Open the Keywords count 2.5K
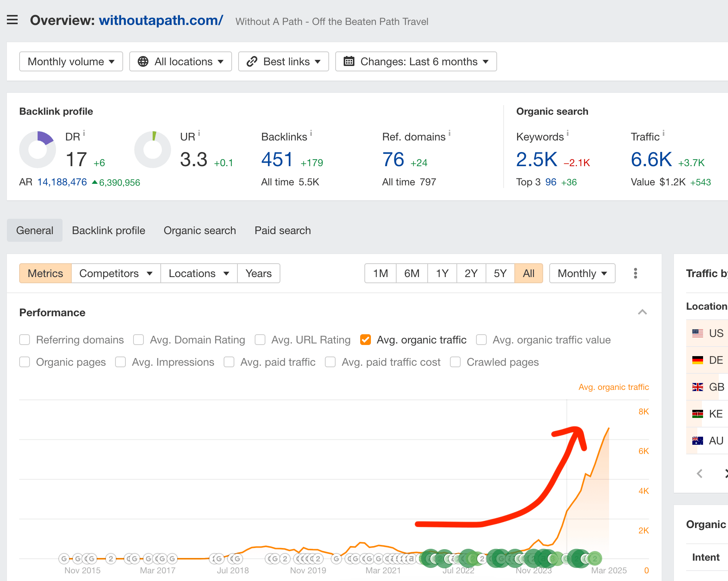The height and width of the screenshot is (581, 728). tap(537, 159)
